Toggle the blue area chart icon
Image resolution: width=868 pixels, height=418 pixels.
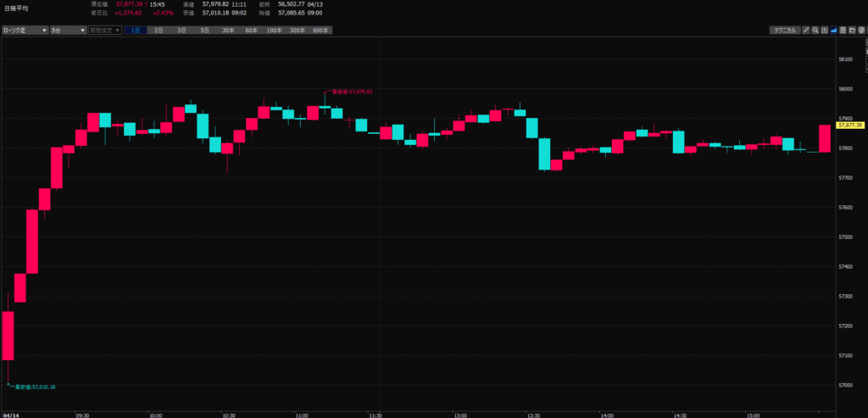[834, 30]
